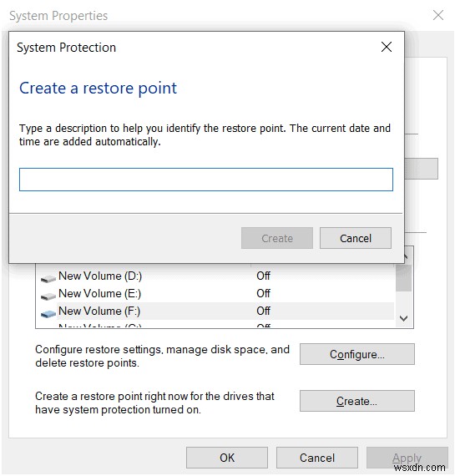Click the disabled Create button in System Protection dialog
Viewport: 455px width, 476px height.
coord(276,238)
